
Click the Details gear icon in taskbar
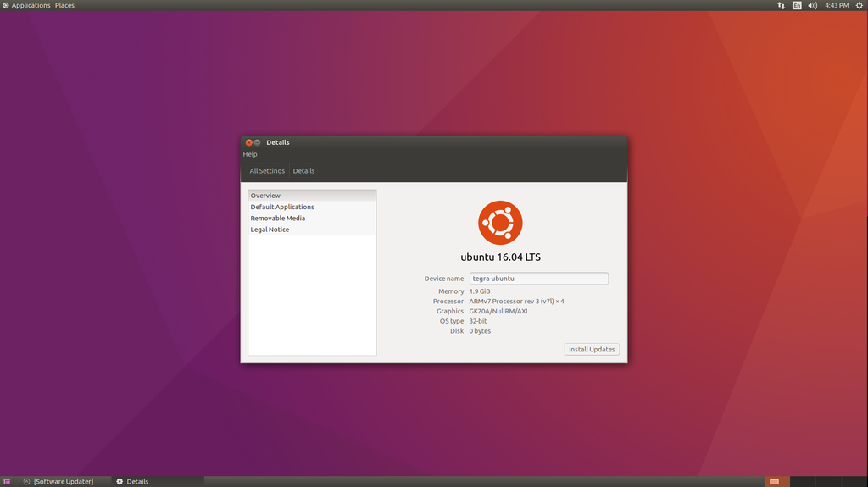[120, 481]
